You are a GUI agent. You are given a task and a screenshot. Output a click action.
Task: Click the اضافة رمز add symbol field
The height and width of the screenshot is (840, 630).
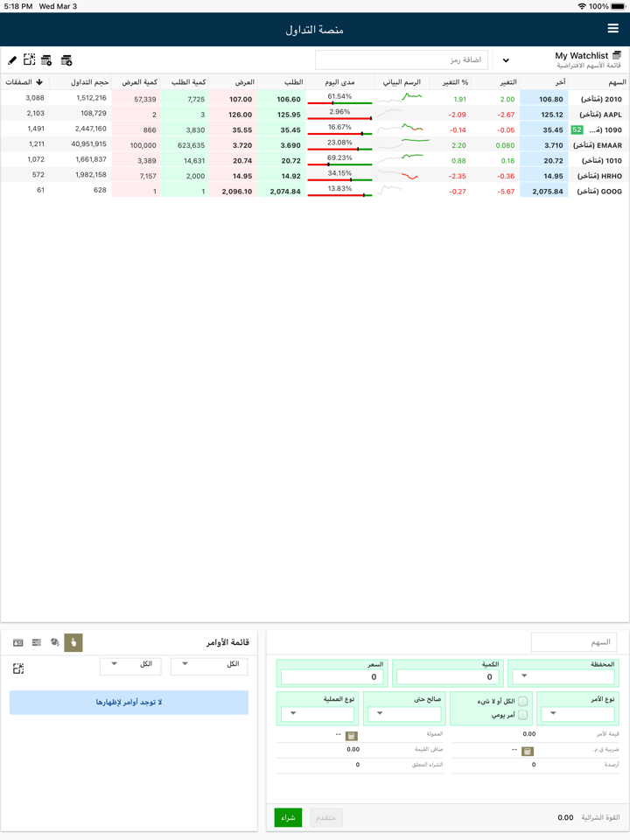pos(401,60)
